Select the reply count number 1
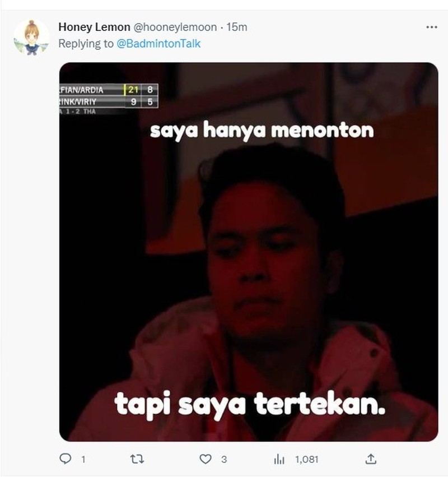Viewport: 448px width, 477px height. (83, 460)
